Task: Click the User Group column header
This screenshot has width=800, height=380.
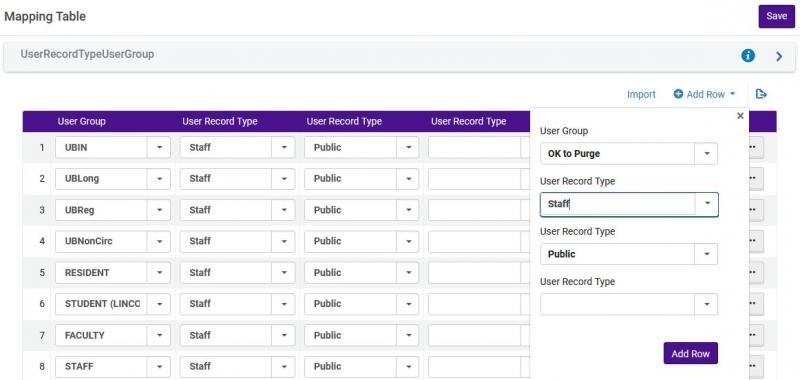Action: (x=82, y=121)
